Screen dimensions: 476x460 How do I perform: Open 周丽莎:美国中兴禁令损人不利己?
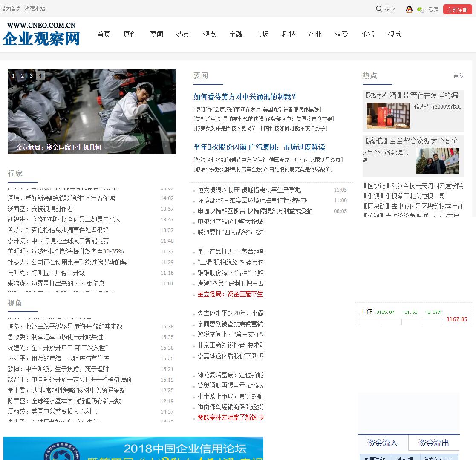[52, 411]
